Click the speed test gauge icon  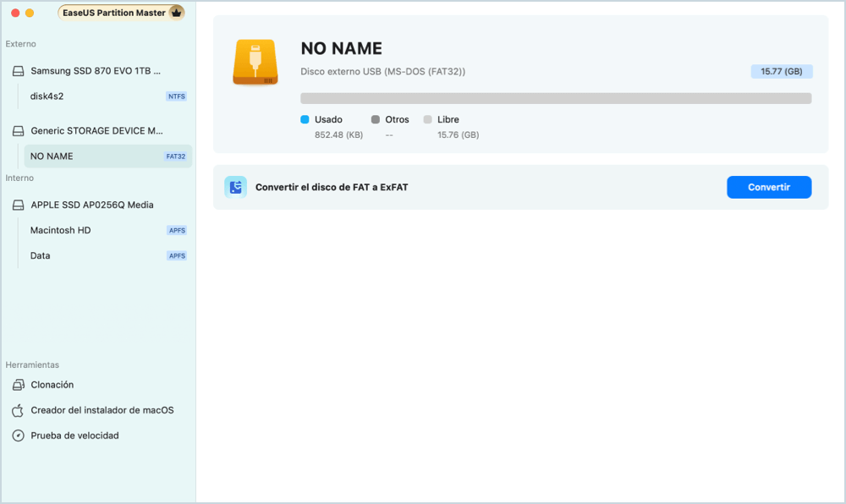[x=19, y=436]
